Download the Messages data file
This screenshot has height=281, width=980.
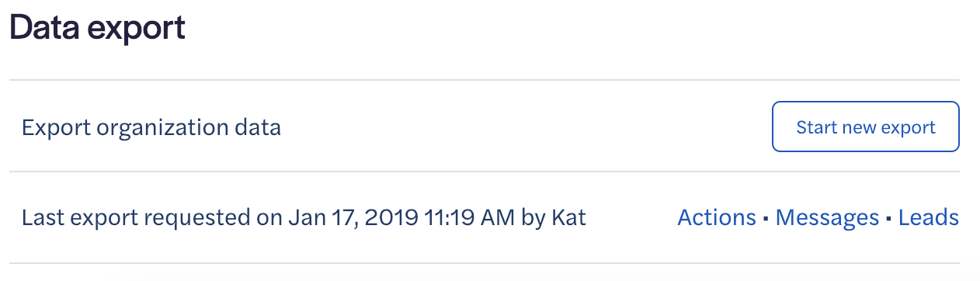click(828, 218)
